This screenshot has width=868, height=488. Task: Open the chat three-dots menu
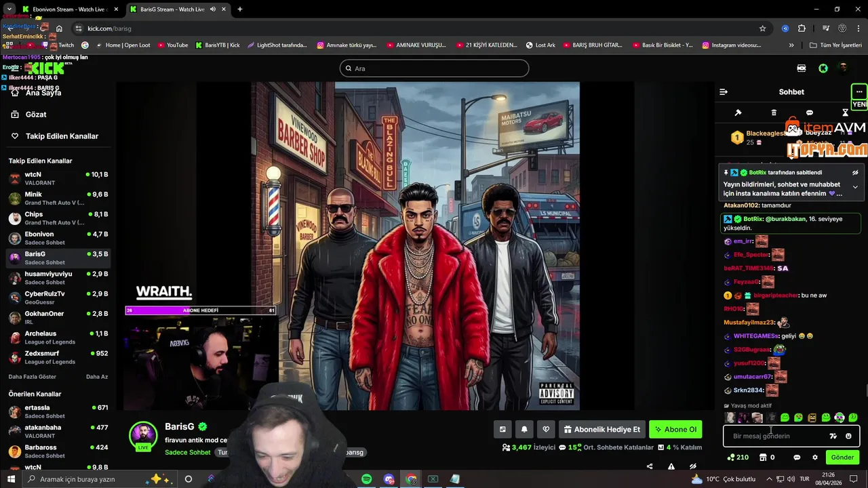(x=859, y=91)
